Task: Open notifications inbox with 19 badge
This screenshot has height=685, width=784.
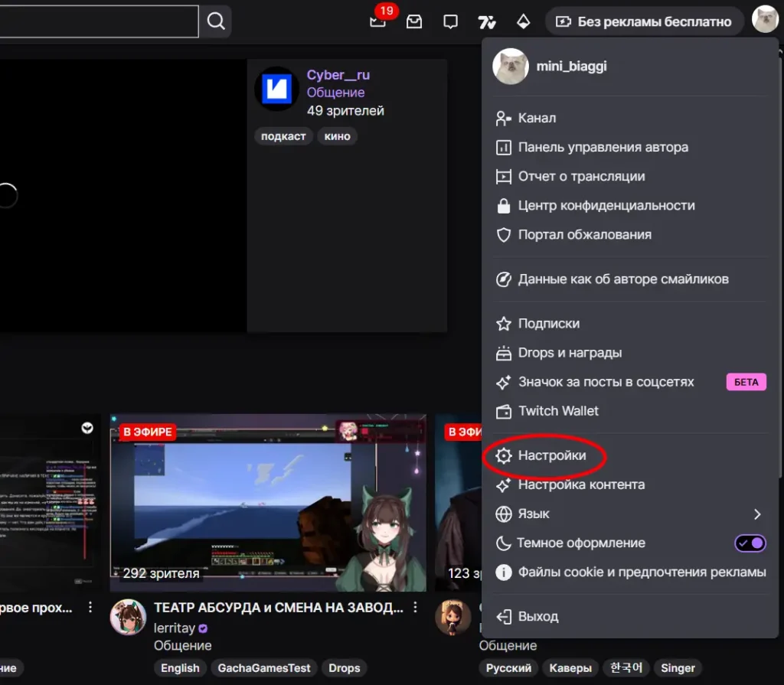Action: 377,21
